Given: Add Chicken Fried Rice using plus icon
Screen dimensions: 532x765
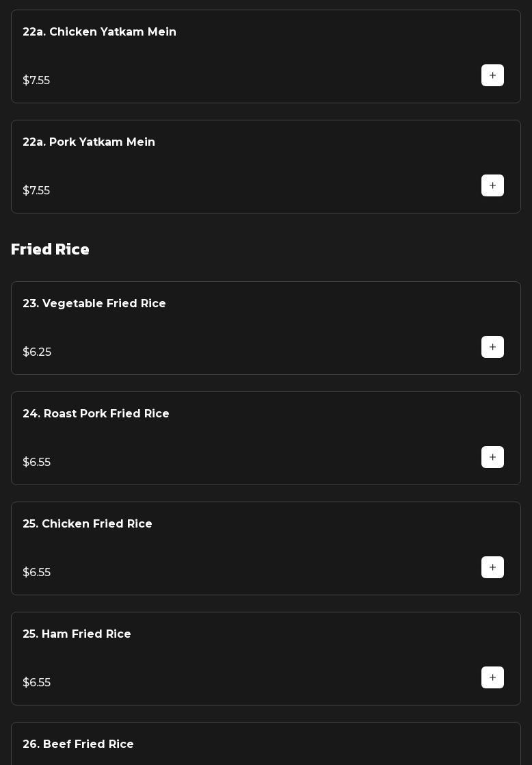Looking at the screenshot, I should pos(492,567).
